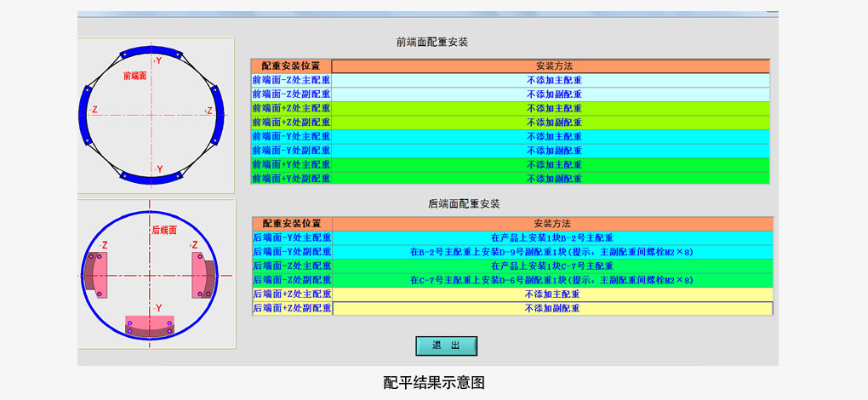
Task: Select the 前端面+Z处副配重 row cell
Action: click(291, 123)
